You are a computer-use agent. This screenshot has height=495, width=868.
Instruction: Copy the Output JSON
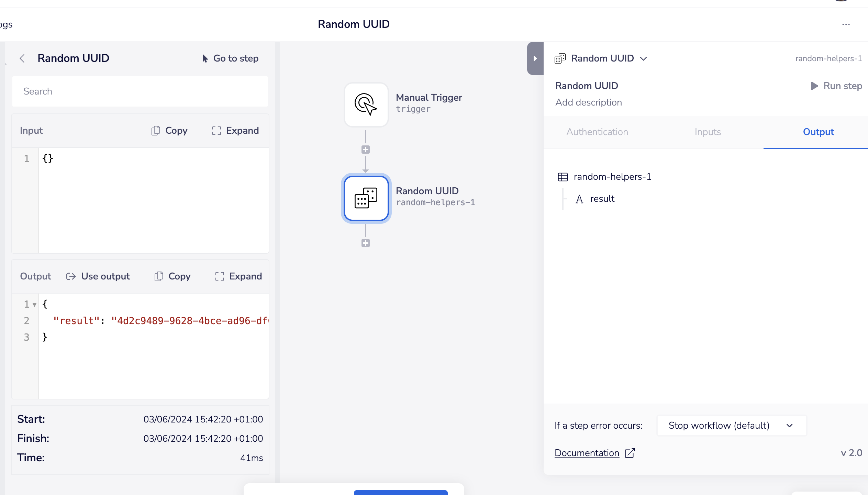coord(173,276)
